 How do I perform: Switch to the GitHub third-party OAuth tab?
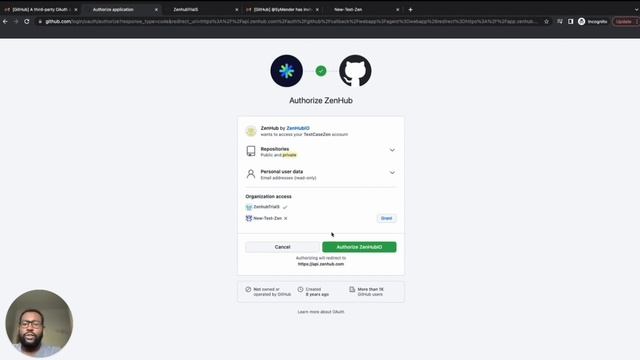tap(40, 9)
